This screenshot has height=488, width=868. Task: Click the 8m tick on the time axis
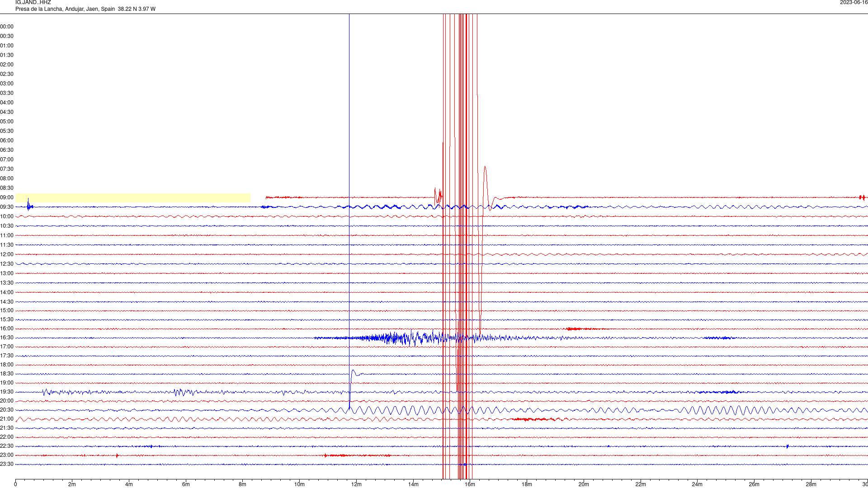tap(243, 484)
